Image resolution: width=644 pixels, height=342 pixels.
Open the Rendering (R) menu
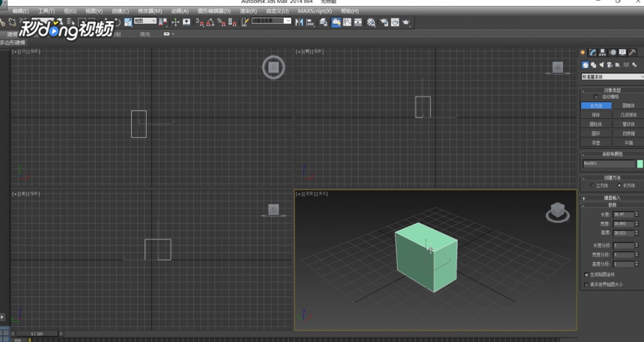click(x=249, y=11)
